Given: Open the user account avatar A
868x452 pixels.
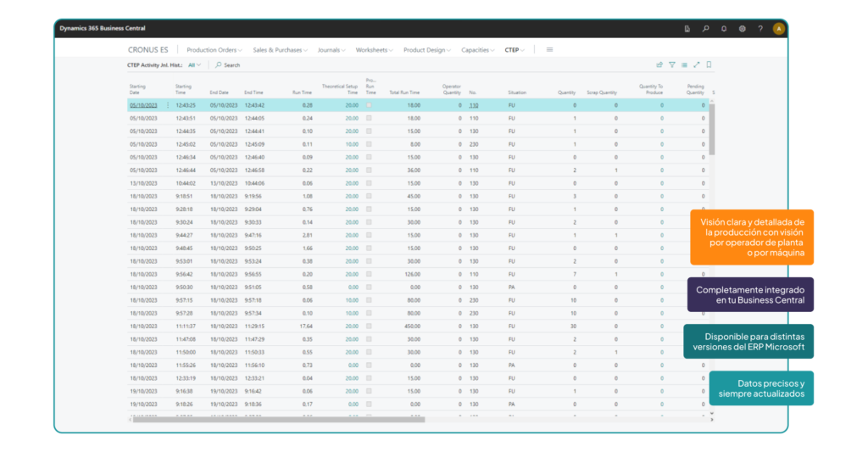Looking at the screenshot, I should tap(779, 29).
